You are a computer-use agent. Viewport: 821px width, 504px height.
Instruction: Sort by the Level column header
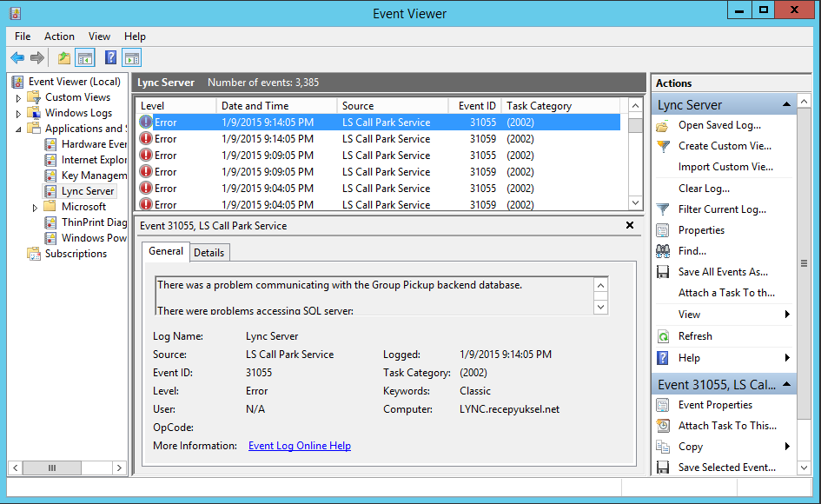pos(175,106)
